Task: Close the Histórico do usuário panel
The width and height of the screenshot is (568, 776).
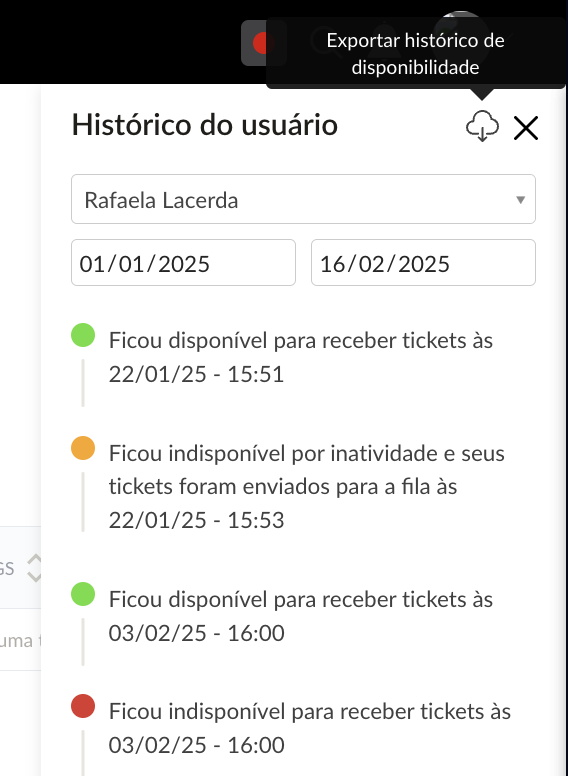Action: tap(525, 128)
